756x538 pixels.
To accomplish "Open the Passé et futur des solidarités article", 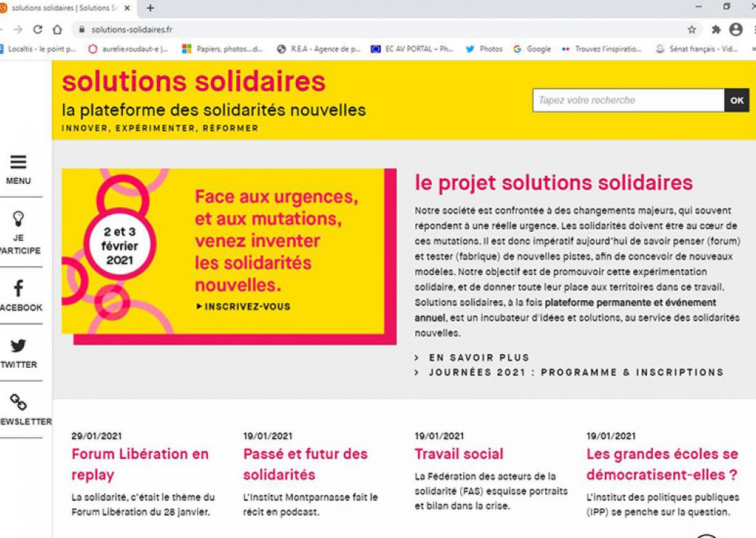I will coord(305,464).
